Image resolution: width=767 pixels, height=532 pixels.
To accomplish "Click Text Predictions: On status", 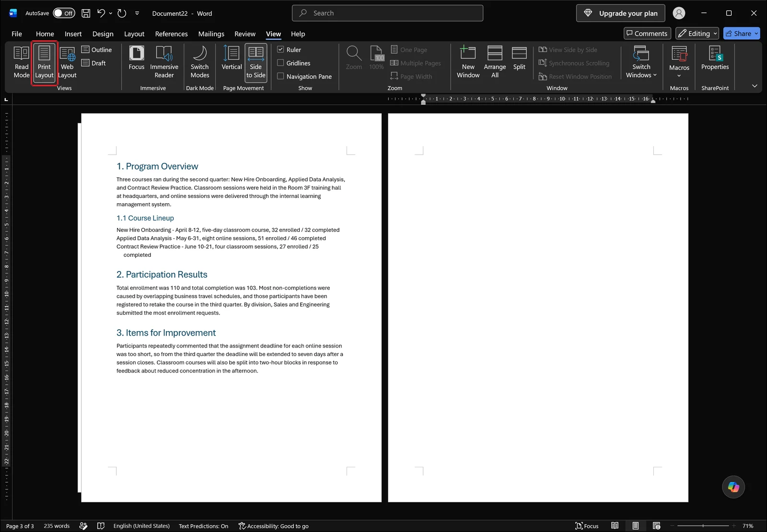I will click(x=203, y=526).
